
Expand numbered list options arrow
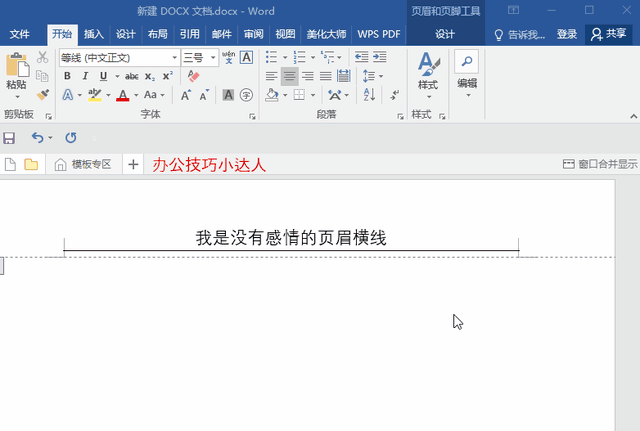point(313,58)
